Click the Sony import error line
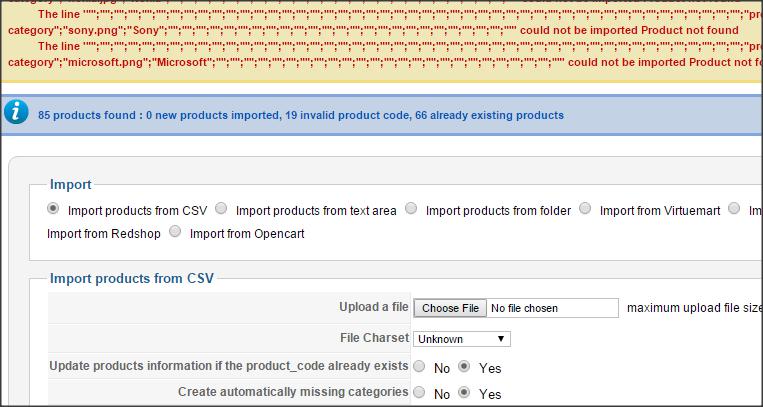This screenshot has height=407, width=763. point(384,22)
